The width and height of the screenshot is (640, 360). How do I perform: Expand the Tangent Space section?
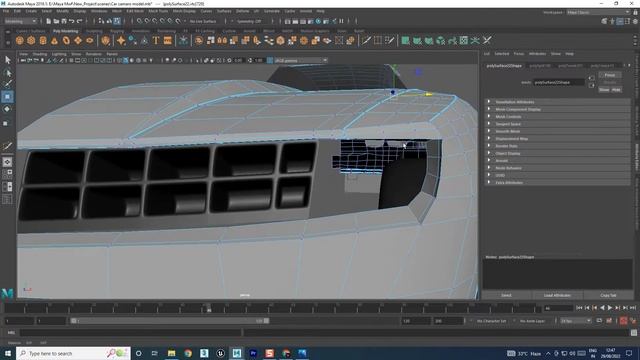[x=558, y=124]
